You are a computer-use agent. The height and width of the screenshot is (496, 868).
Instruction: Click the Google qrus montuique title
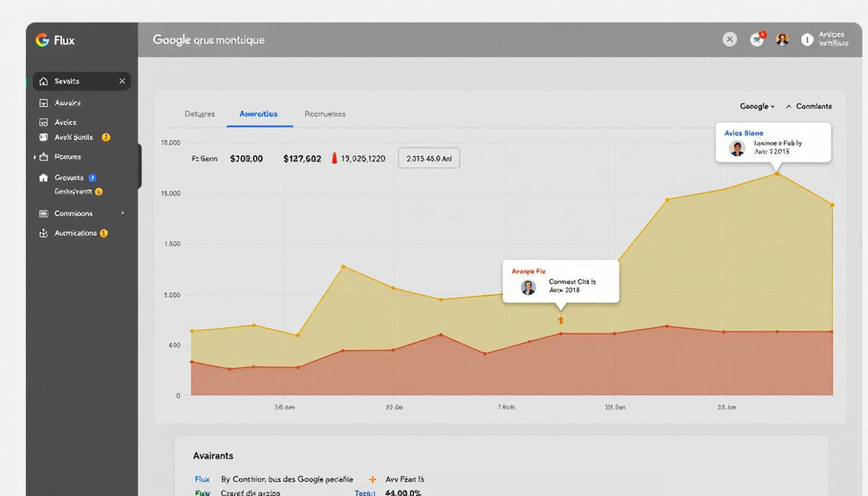pyautogui.click(x=208, y=40)
